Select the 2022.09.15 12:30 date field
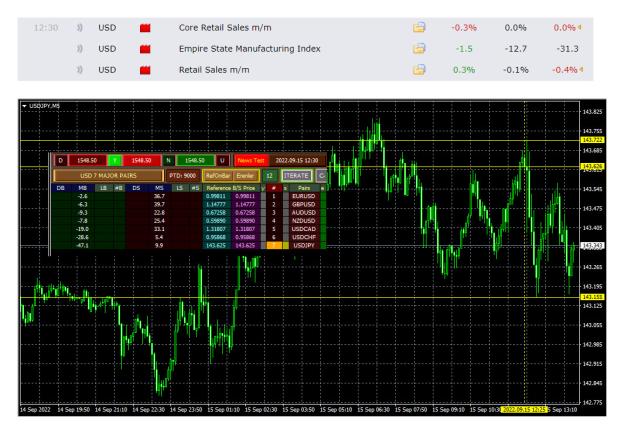Image resolution: width=625 pixels, height=435 pixels. coord(297,160)
